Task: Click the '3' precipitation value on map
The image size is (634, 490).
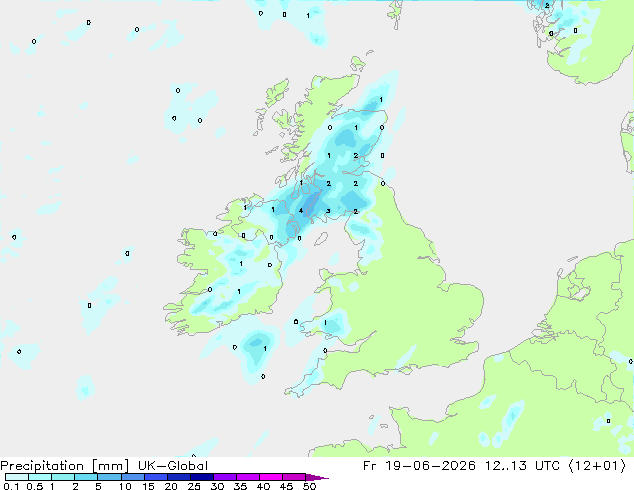Action: click(328, 211)
